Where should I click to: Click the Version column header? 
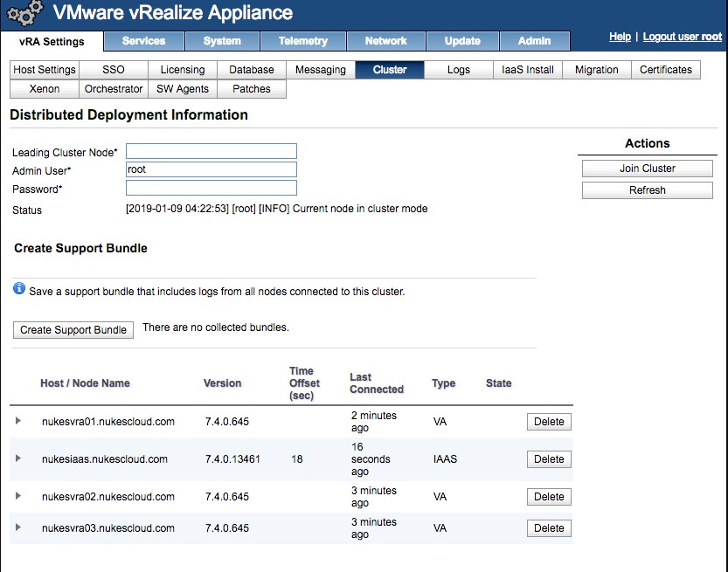222,383
